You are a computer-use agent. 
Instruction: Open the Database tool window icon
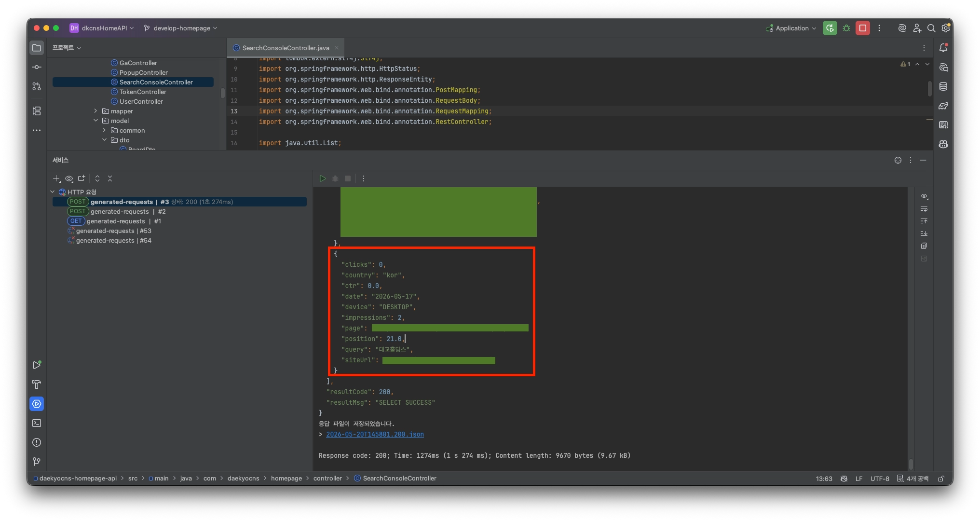[943, 86]
